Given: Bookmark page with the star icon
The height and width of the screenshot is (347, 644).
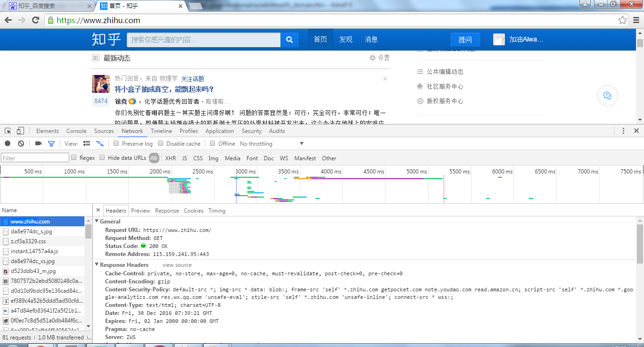Looking at the screenshot, I should click(623, 20).
